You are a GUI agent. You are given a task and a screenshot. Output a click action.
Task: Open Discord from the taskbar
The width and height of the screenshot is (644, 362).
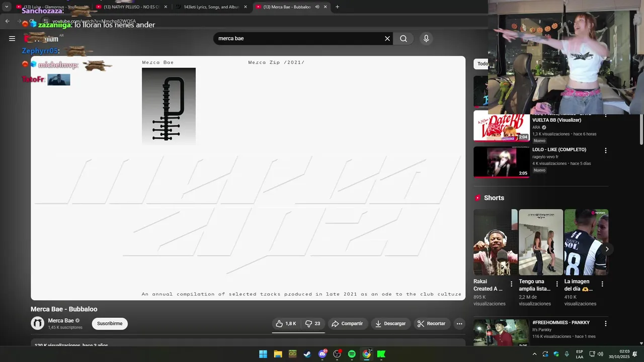click(x=322, y=354)
